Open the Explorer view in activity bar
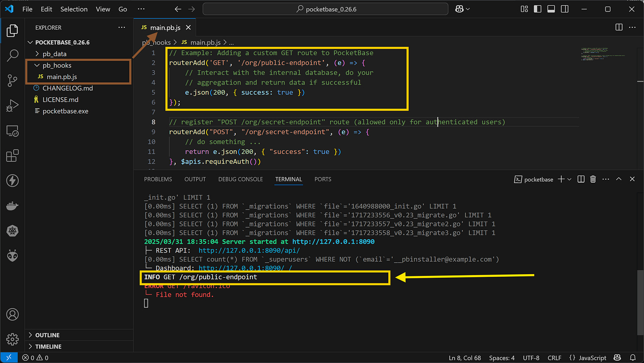Viewport: 644px width, 363px height. (x=12, y=31)
